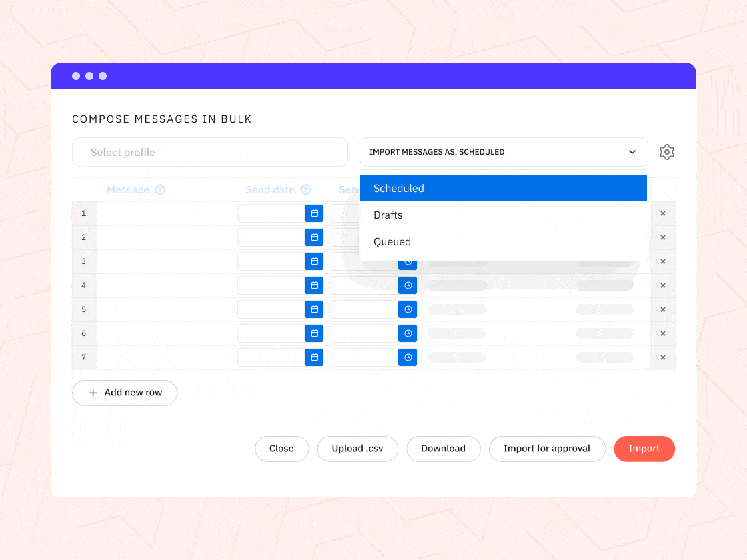The image size is (747, 560).
Task: Delete row 6 using X icon
Action: click(663, 333)
